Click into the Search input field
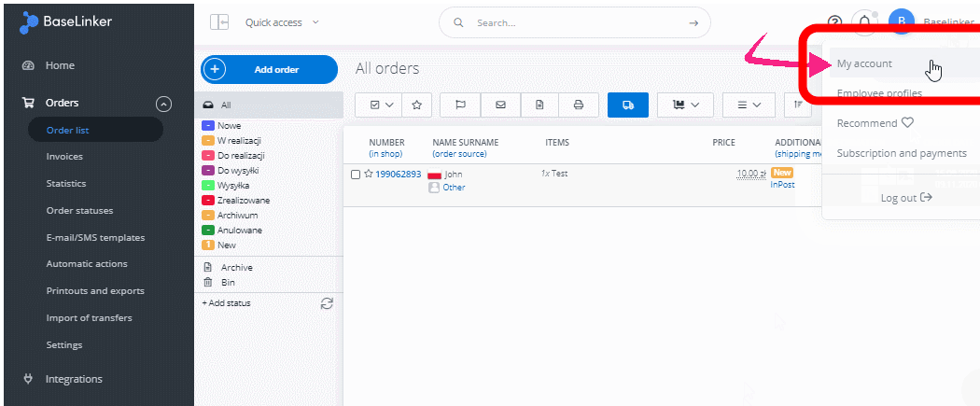The width and height of the screenshot is (980, 406). coord(579,22)
